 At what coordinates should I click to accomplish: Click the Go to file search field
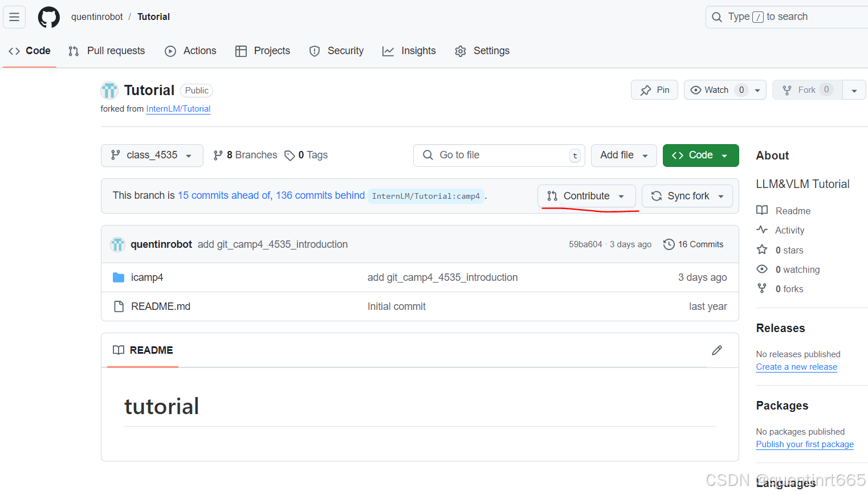pos(499,156)
